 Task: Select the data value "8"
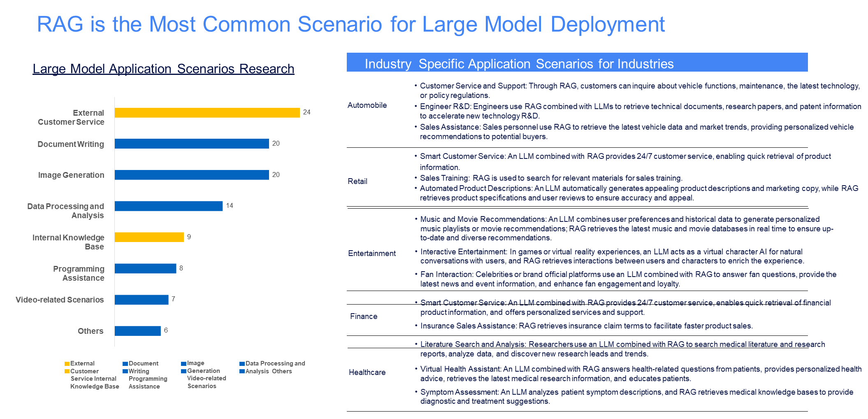tap(181, 268)
